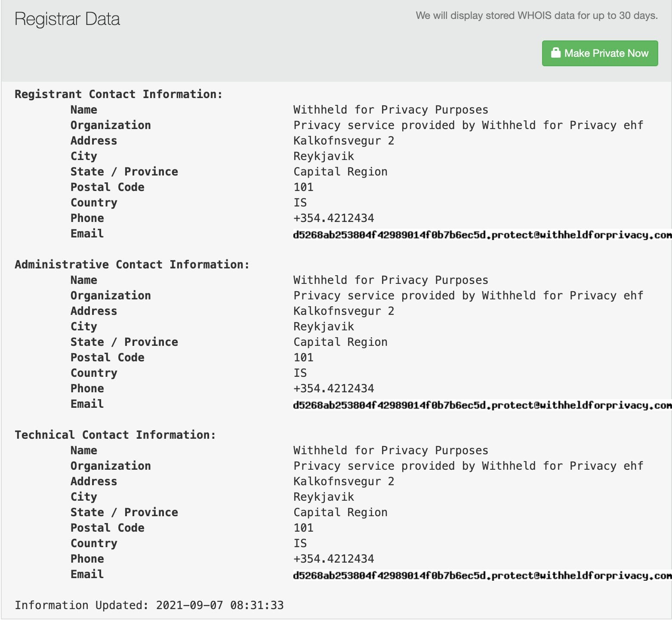Screen dimensions: 672x622
Task: Select the Technical Contact Information heading
Action: point(115,435)
